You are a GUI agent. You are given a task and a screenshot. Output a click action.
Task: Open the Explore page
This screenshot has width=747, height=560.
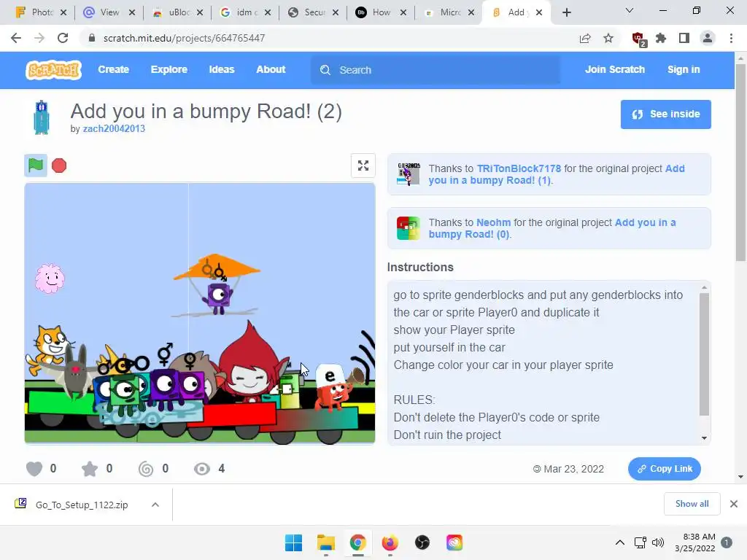[169, 69]
